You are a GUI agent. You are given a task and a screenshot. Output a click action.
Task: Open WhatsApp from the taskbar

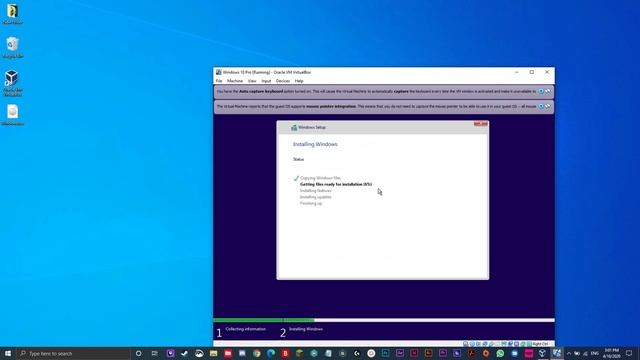(500, 353)
